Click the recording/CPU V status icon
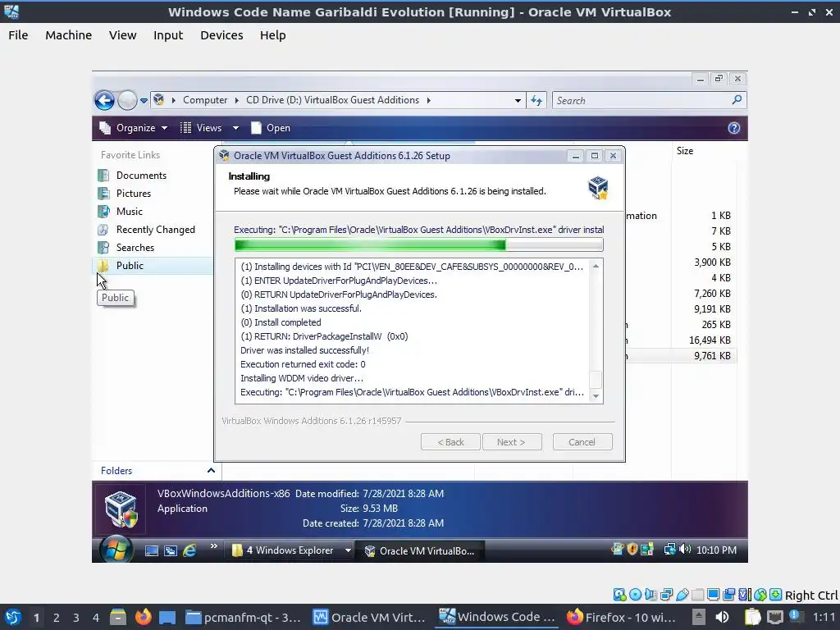Screen dimensions: 840x630 pos(745,595)
